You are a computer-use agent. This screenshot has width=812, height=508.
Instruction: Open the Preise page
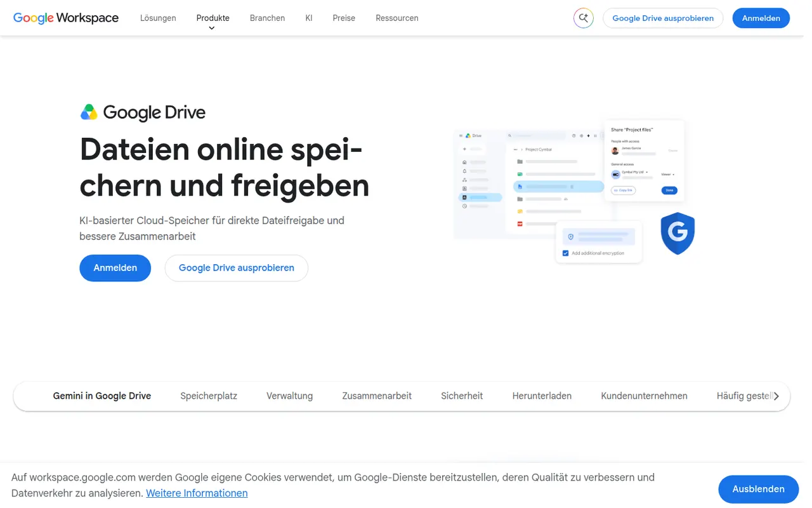(x=344, y=18)
